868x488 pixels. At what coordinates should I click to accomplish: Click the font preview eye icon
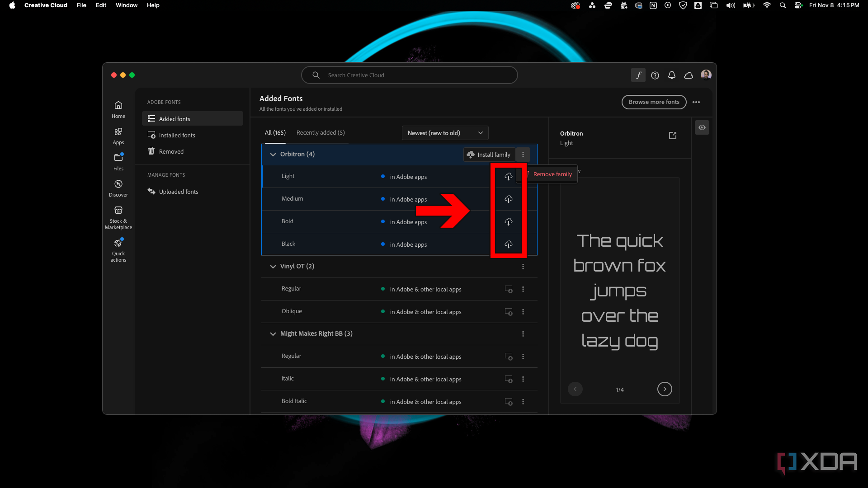point(702,127)
